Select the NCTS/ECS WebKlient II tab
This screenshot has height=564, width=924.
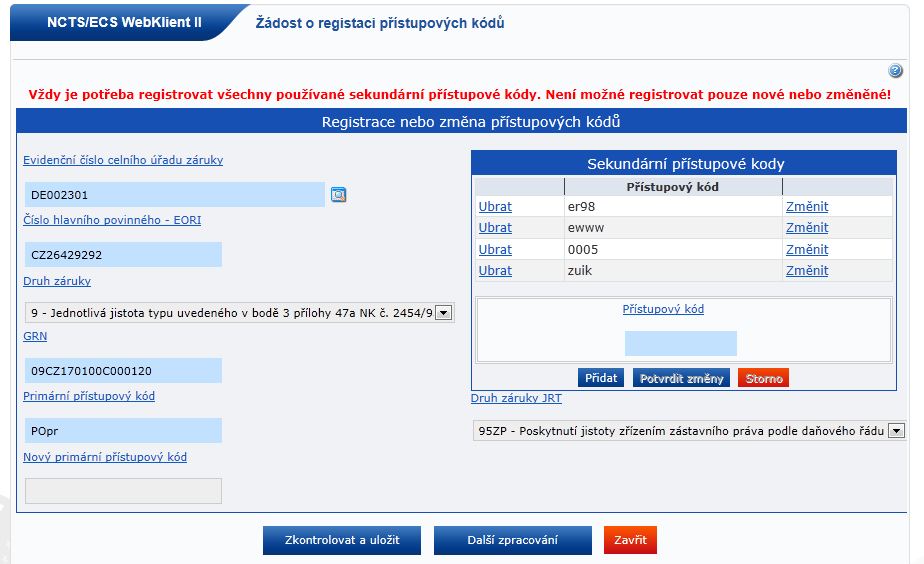tap(124, 22)
